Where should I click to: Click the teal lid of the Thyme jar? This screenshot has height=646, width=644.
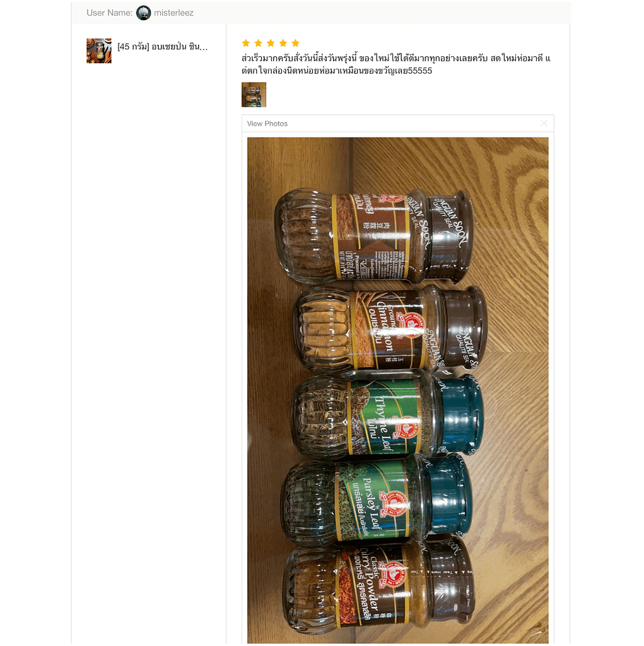coord(460,416)
